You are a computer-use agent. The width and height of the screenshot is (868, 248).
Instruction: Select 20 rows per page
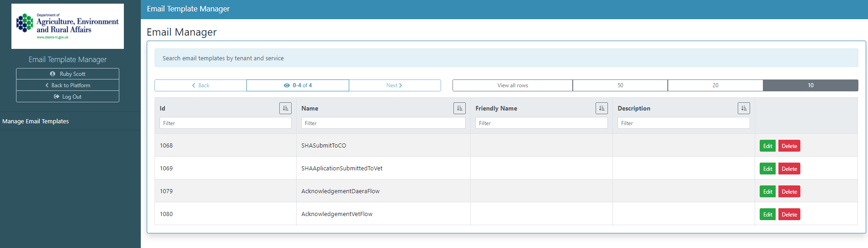[715, 85]
